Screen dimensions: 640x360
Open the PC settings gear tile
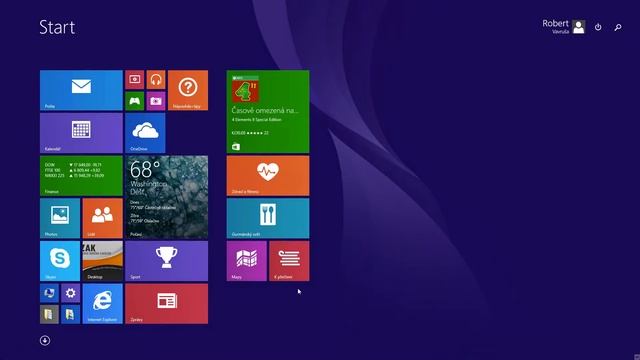[71, 293]
